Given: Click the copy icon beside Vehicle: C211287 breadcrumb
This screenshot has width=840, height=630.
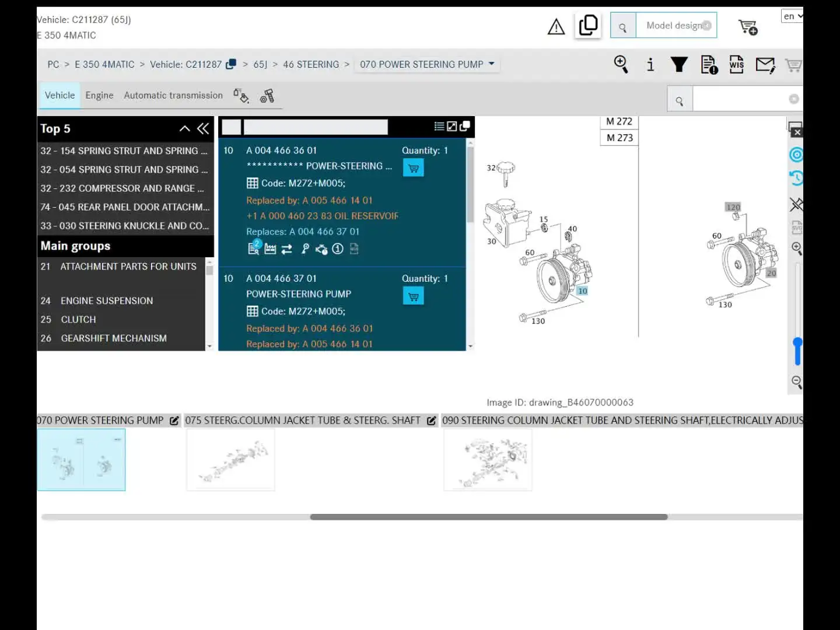Looking at the screenshot, I should [231, 64].
